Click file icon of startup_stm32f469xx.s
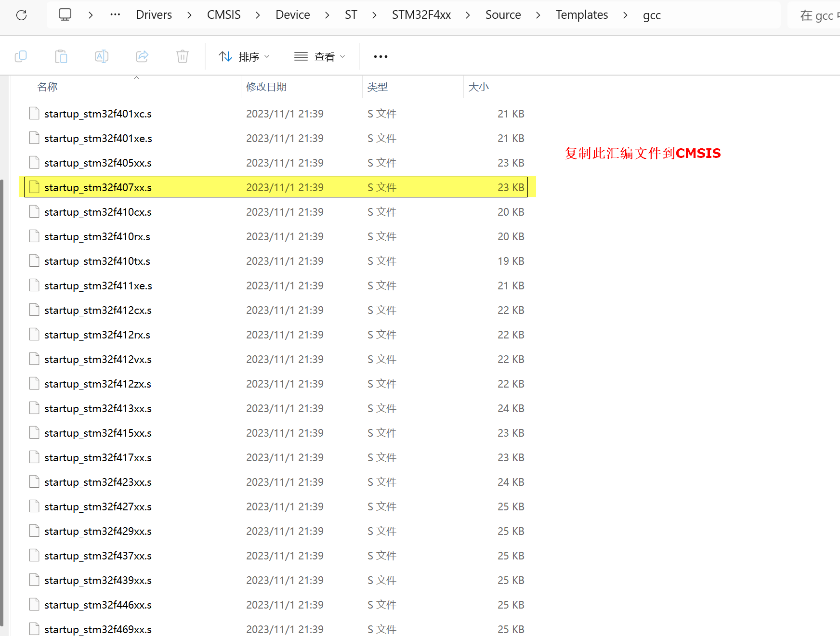 point(34,629)
